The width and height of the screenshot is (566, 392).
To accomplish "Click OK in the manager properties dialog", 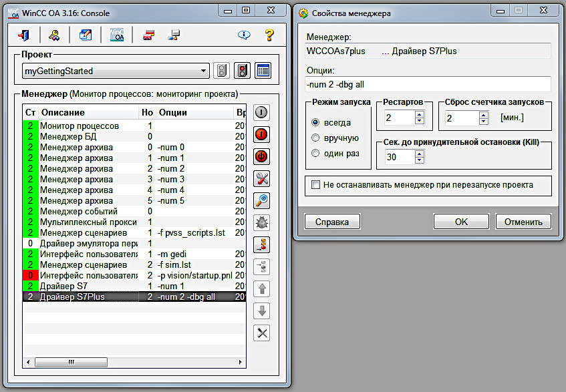I will coord(461,222).
